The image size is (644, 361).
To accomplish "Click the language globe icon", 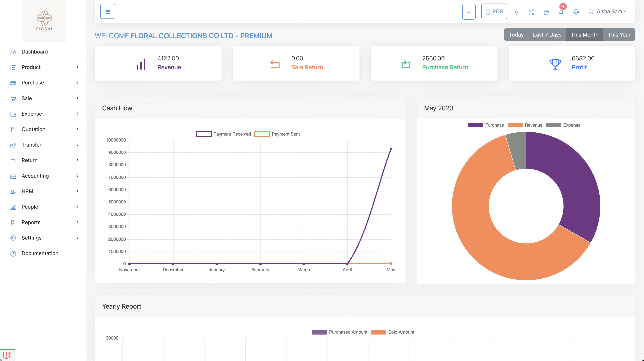I will [x=576, y=12].
